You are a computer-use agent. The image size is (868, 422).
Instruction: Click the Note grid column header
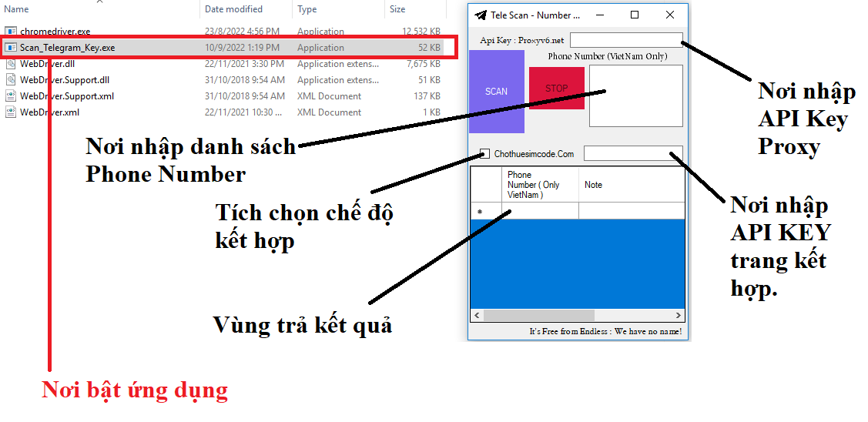(632, 184)
